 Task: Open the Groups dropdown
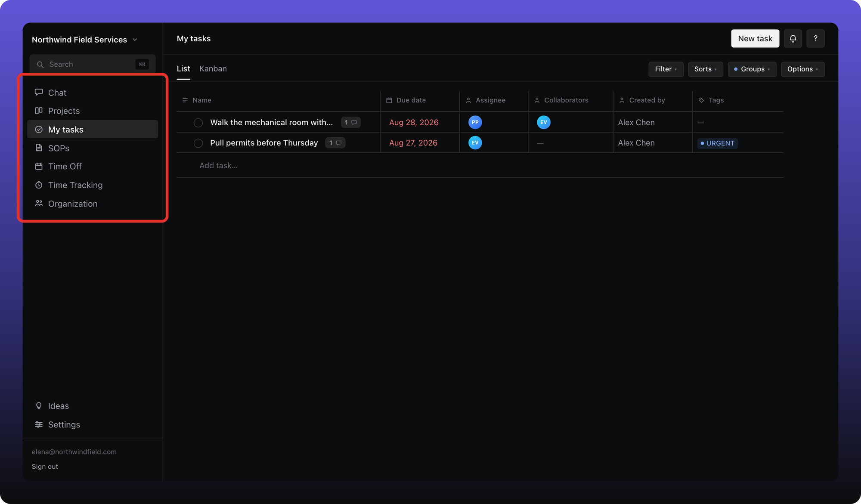[752, 69]
